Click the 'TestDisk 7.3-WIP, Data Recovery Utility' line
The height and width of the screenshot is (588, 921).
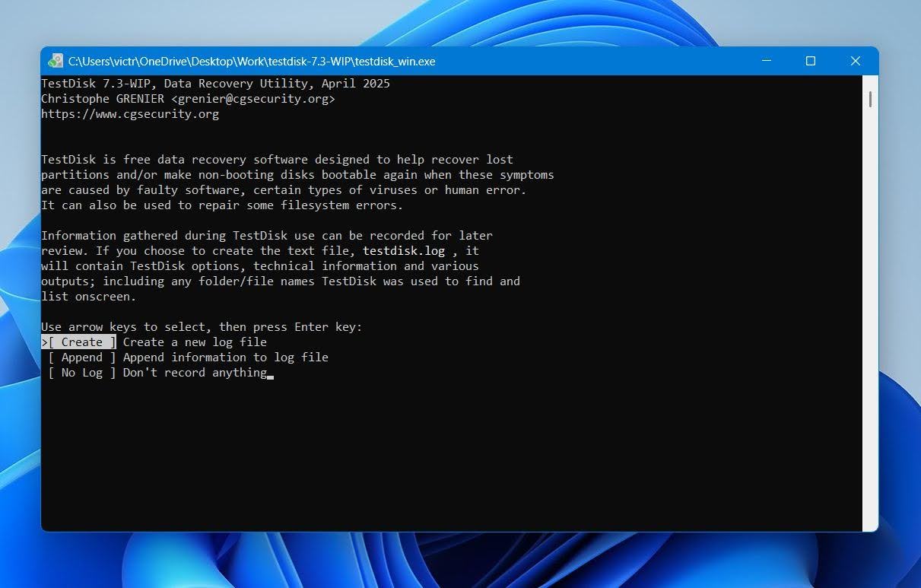click(x=215, y=84)
